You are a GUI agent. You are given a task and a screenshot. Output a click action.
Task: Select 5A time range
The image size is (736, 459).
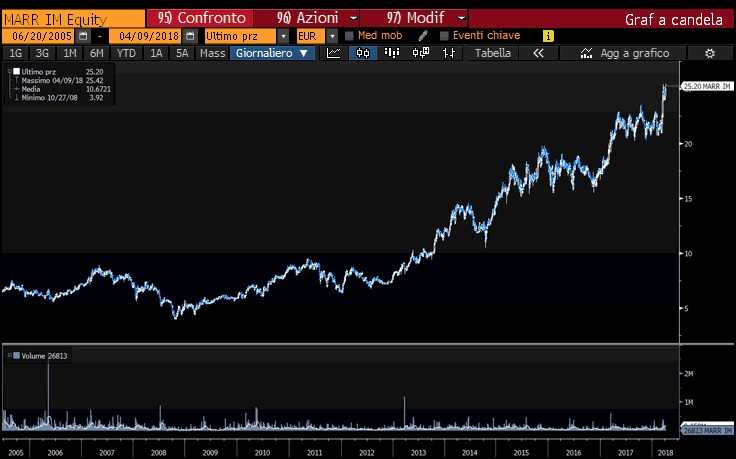click(182, 53)
